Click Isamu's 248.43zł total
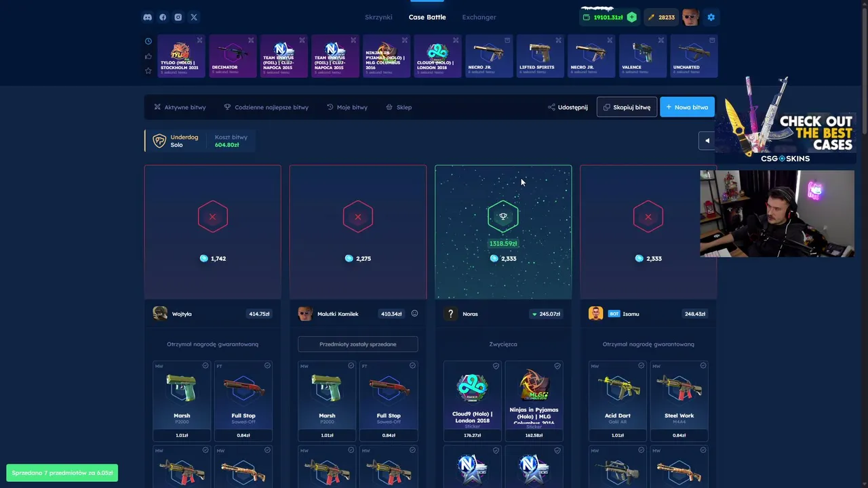This screenshot has height=488, width=868. coord(694,314)
